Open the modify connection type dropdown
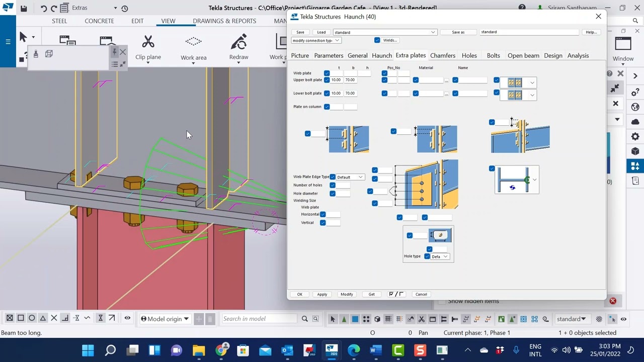This screenshot has width=644, height=362. point(316,40)
